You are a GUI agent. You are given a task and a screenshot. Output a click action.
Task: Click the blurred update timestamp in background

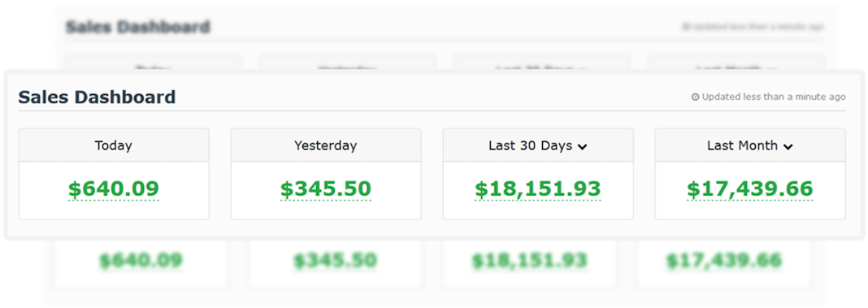(x=753, y=27)
